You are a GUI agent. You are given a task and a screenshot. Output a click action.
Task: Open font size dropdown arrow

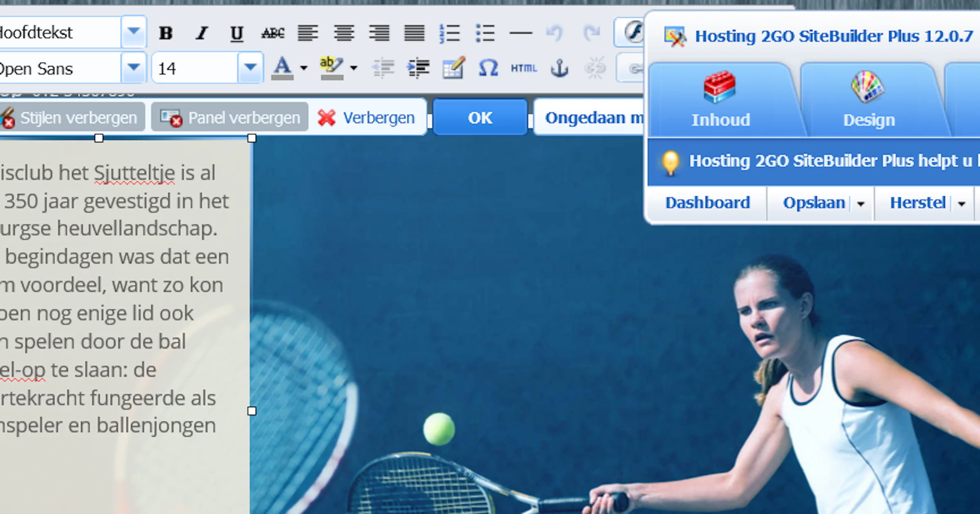(x=250, y=68)
